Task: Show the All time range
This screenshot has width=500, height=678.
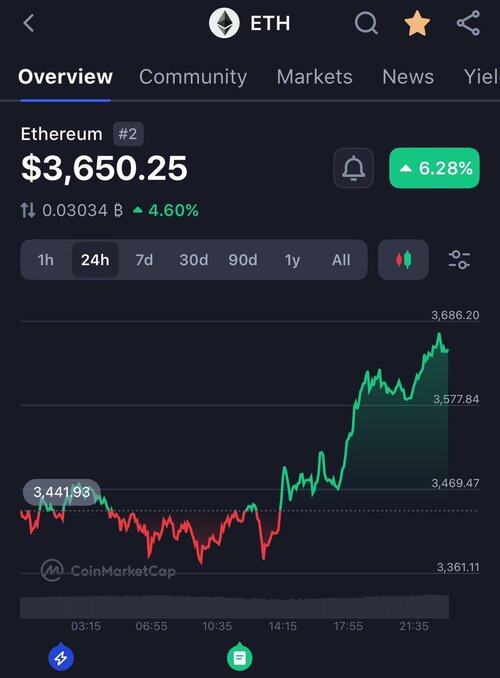Action: [x=341, y=260]
